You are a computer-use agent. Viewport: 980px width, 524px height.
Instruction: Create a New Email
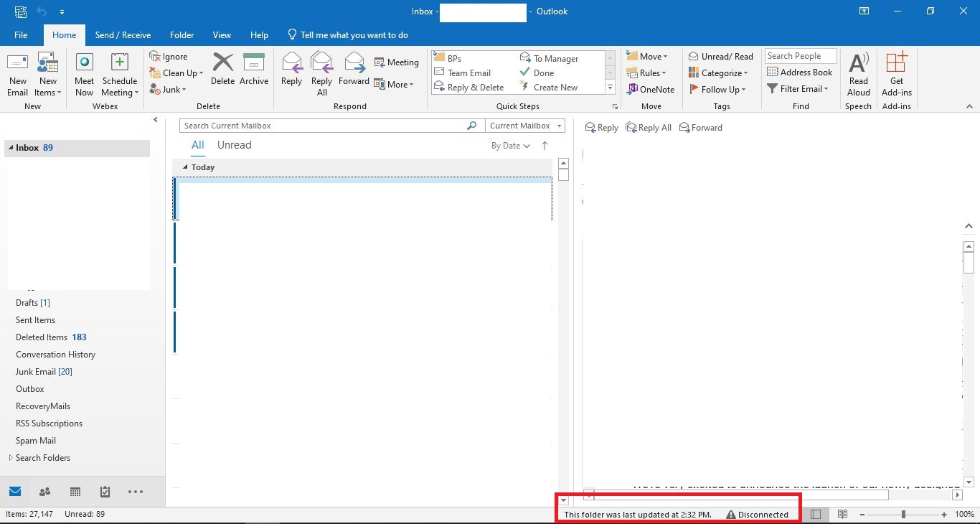pos(17,75)
